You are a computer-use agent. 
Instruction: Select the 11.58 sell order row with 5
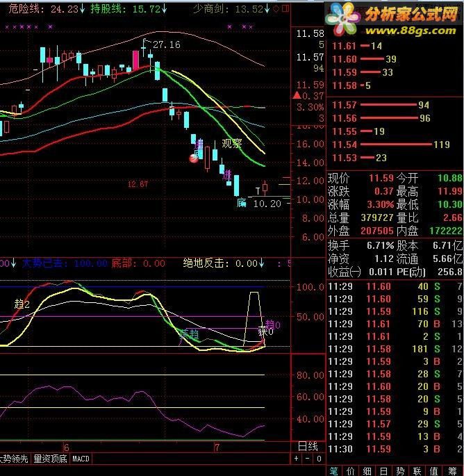(351, 85)
